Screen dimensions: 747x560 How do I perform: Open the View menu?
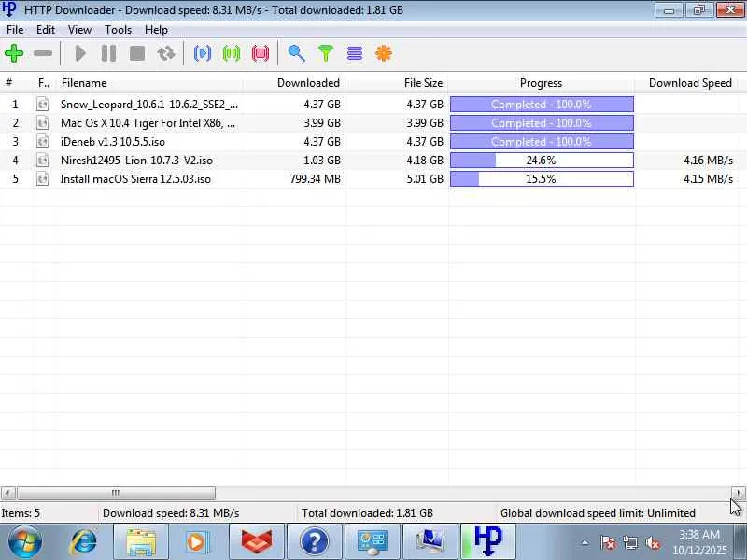tap(79, 30)
